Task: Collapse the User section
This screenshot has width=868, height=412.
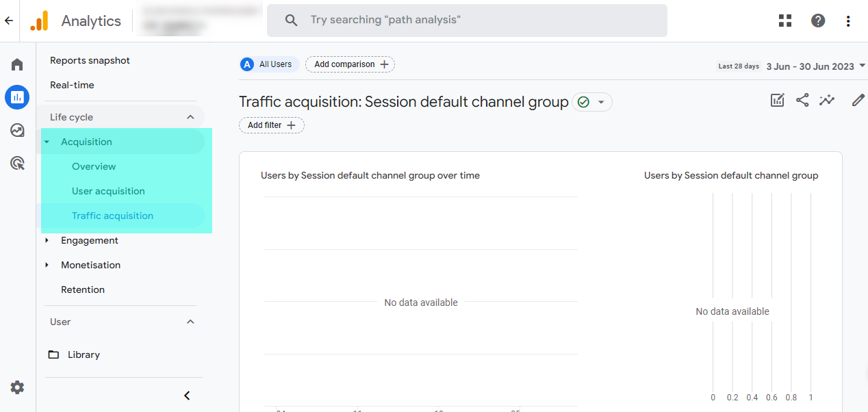Action: point(190,322)
